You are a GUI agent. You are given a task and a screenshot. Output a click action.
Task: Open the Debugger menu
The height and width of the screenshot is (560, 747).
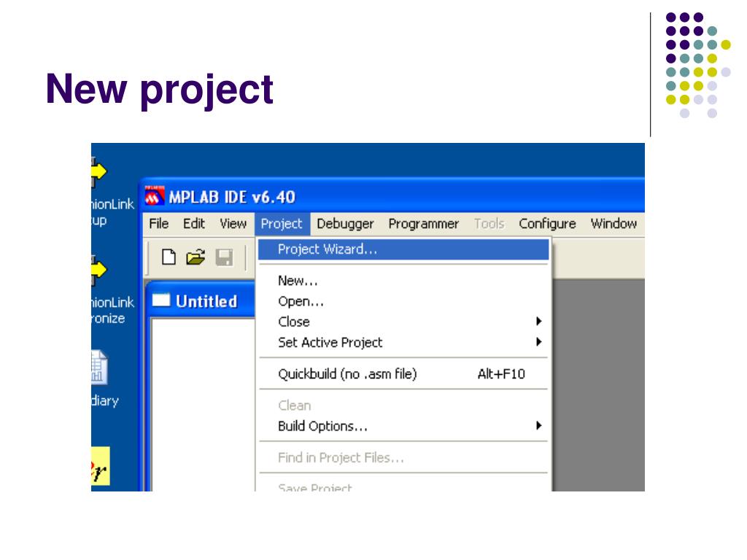point(345,224)
